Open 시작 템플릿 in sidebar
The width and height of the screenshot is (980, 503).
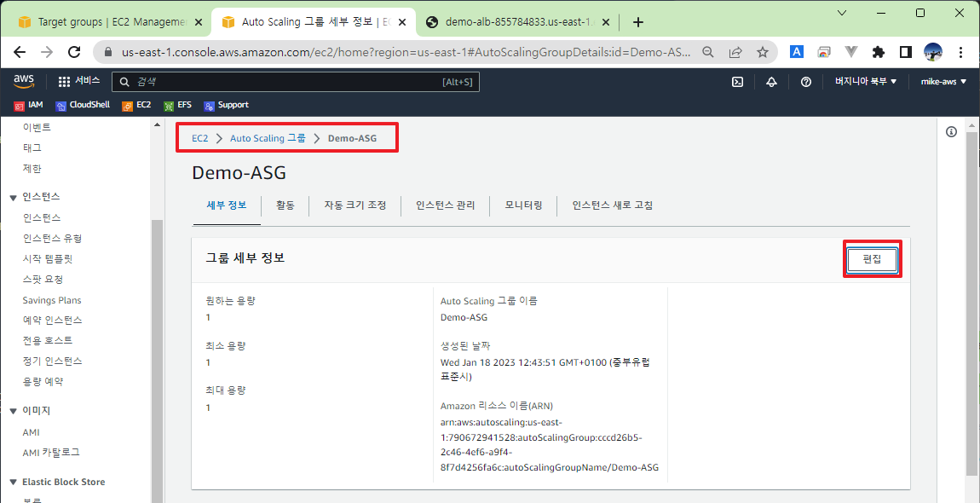point(48,258)
